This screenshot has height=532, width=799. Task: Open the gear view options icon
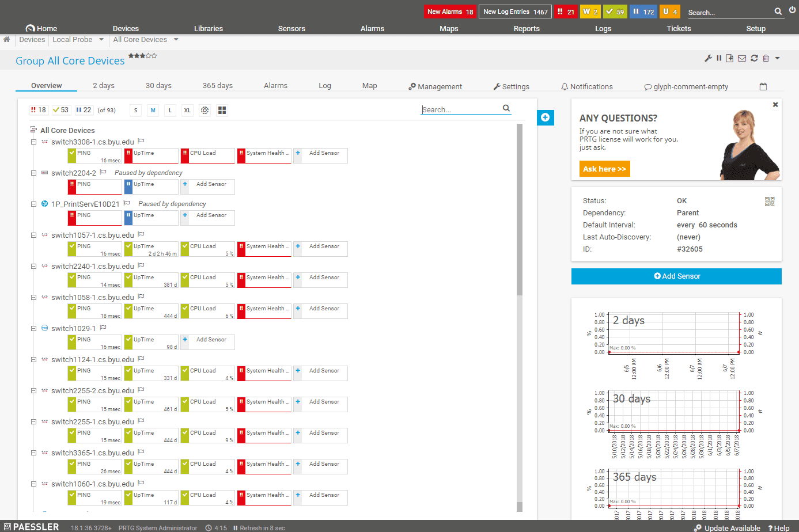(205, 110)
